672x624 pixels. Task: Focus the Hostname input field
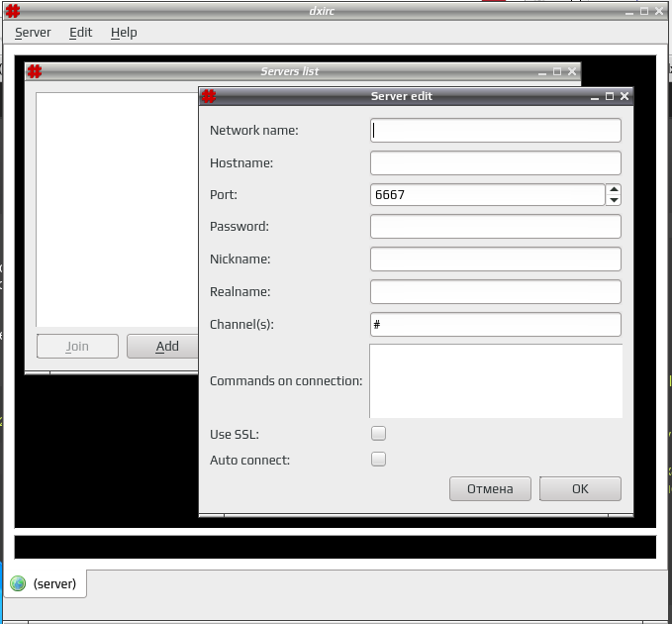(496, 163)
